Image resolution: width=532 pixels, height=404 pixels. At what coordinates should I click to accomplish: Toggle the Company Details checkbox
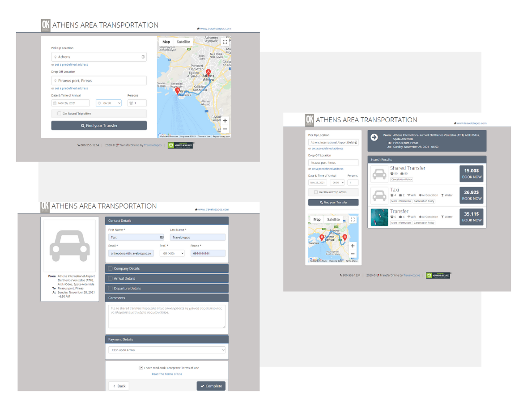click(111, 268)
